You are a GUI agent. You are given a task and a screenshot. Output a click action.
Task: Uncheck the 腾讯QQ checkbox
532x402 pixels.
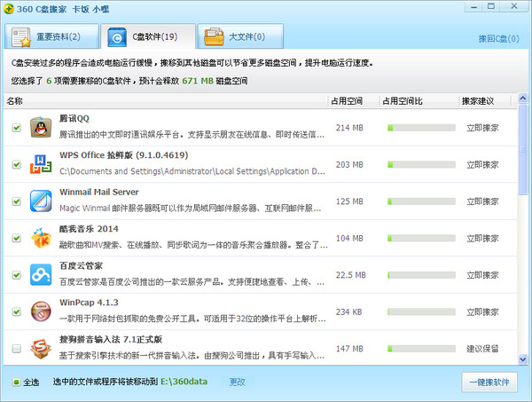pyautogui.click(x=16, y=128)
